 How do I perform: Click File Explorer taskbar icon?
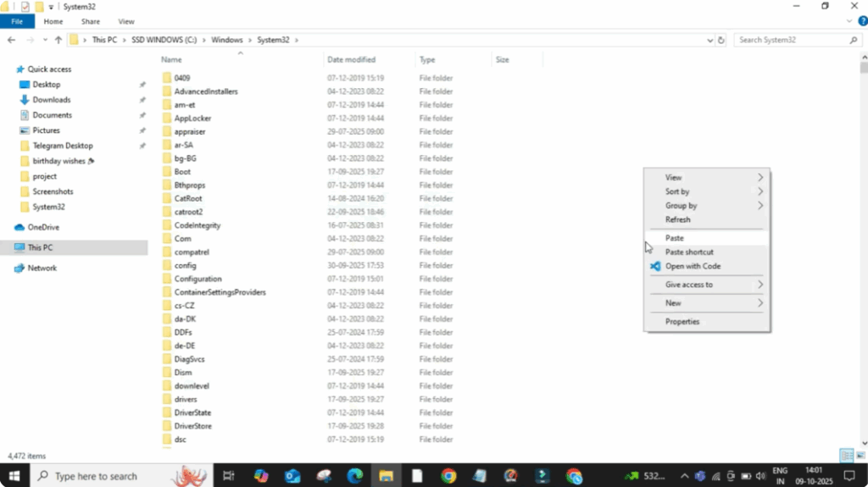(386, 476)
